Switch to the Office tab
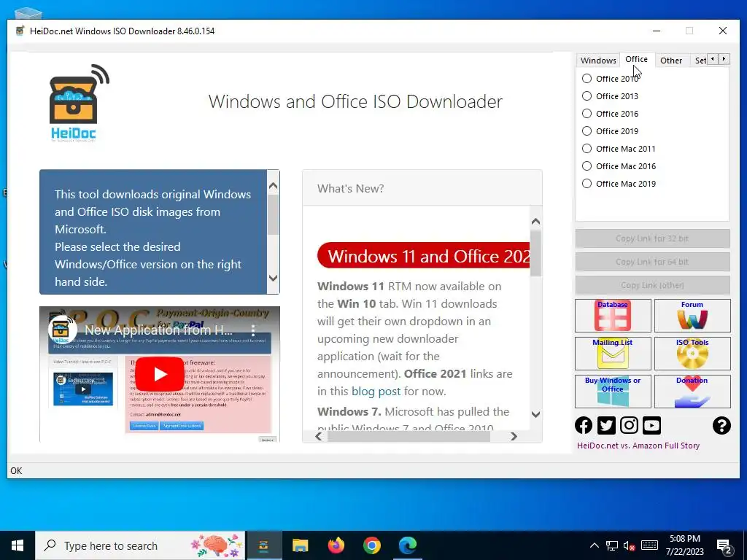This screenshot has height=560, width=747. click(x=636, y=59)
